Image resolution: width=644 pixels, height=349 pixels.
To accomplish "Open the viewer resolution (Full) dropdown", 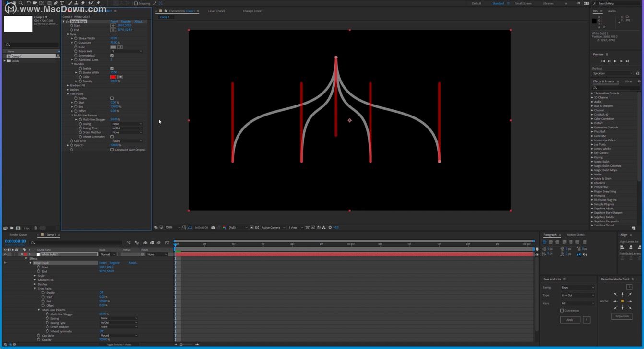I will [238, 227].
